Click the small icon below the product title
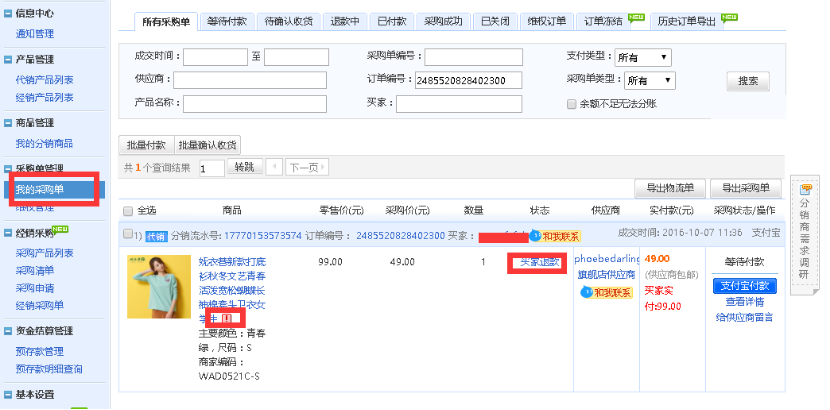830x410 pixels. pos(225,318)
